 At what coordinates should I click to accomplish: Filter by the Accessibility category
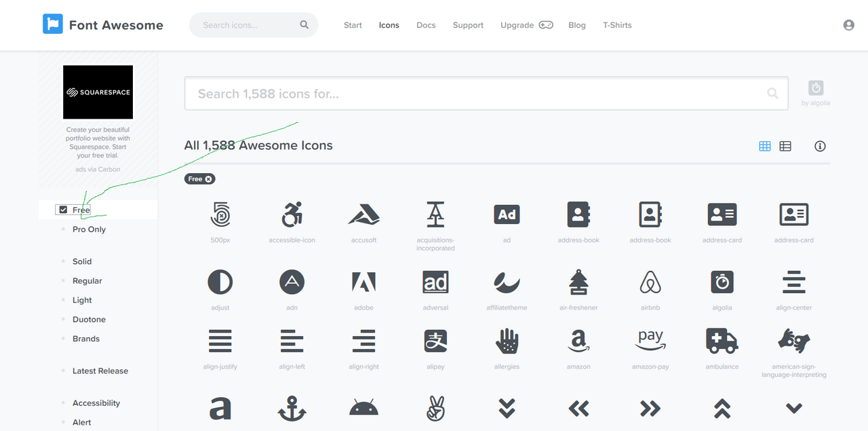tap(96, 403)
